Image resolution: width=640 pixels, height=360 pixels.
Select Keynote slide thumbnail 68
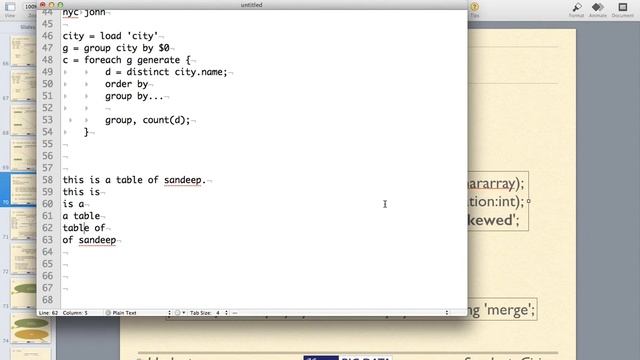[24, 121]
